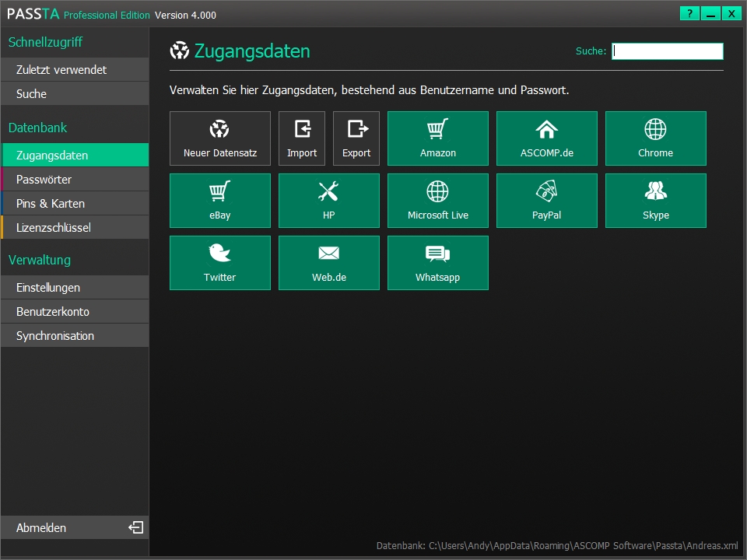Image resolution: width=747 pixels, height=560 pixels.
Task: Open Einstellungen
Action: (75, 288)
